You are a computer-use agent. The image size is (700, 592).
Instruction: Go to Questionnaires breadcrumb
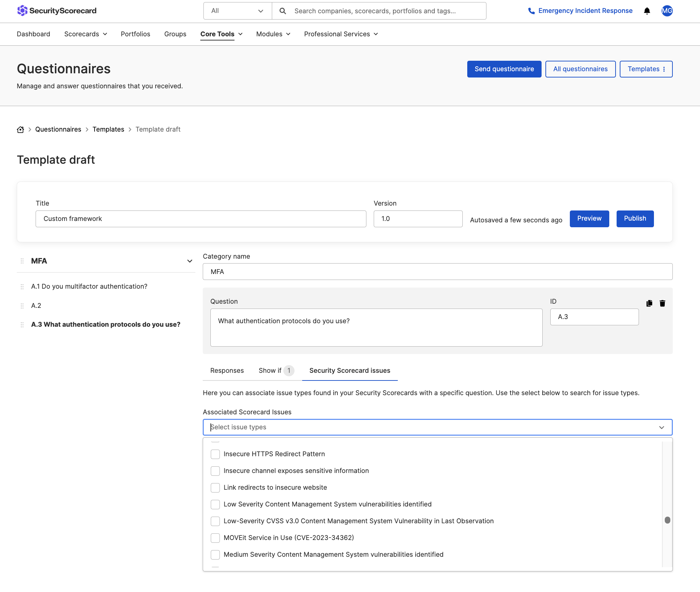58,129
